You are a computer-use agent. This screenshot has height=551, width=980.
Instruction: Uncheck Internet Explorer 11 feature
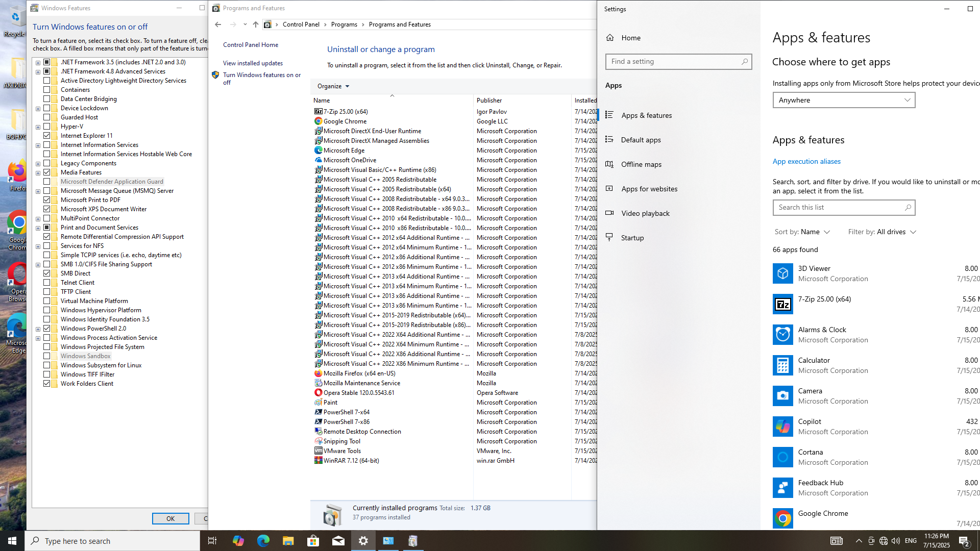pos(47,136)
